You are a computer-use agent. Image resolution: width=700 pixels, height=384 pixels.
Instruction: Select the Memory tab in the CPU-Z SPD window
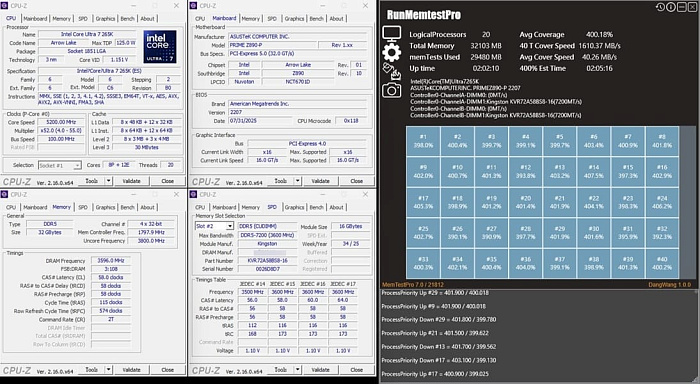point(250,208)
